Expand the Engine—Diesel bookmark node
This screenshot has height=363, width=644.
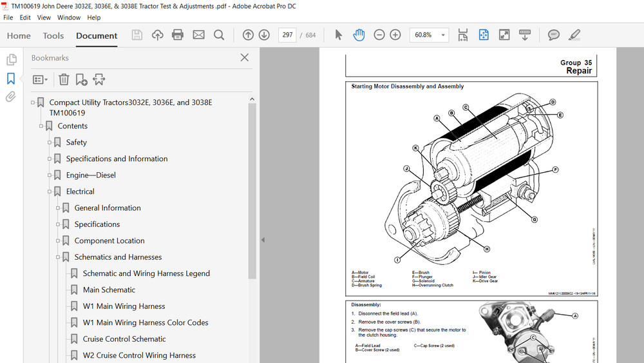point(50,175)
